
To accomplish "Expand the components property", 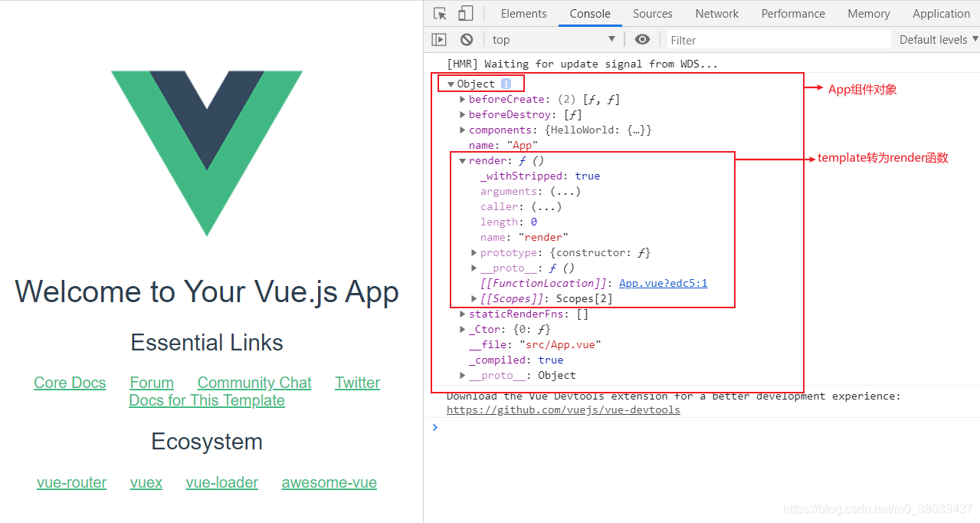I will 463,130.
